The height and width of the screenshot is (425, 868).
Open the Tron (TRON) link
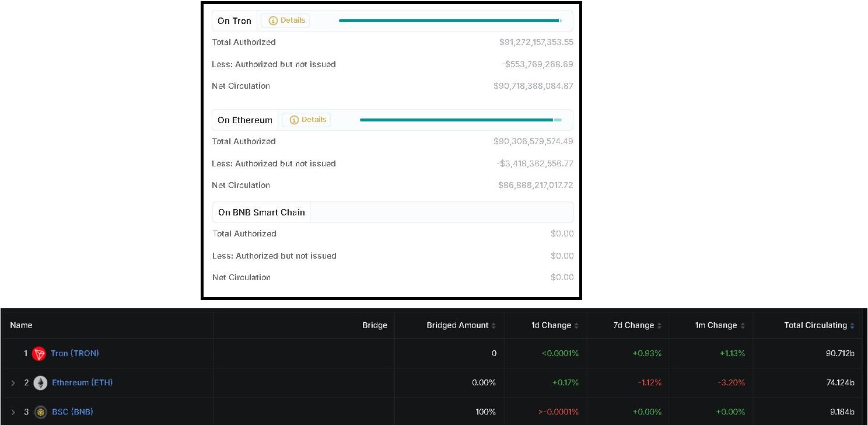coord(75,353)
